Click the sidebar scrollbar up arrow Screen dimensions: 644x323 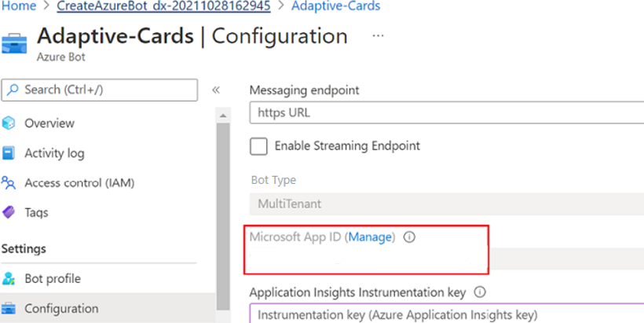tap(223, 116)
